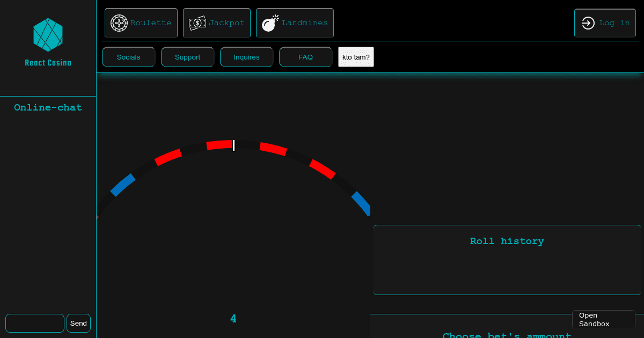Open the FAQ section
The image size is (644, 338).
[305, 57]
